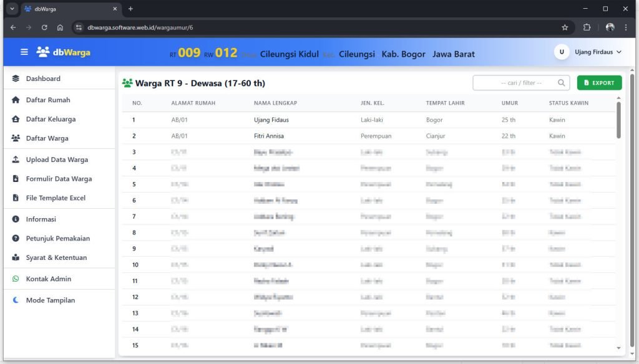Toggle Mode Tampilan dark mode

(50, 300)
